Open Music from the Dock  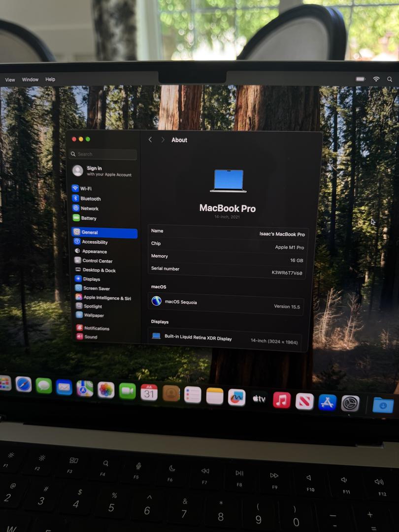282,399
